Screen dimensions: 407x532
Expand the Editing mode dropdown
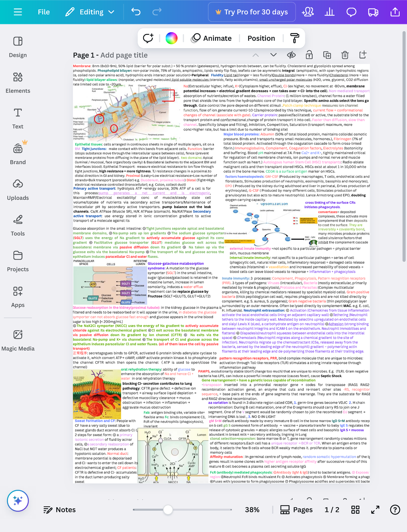[x=90, y=12]
